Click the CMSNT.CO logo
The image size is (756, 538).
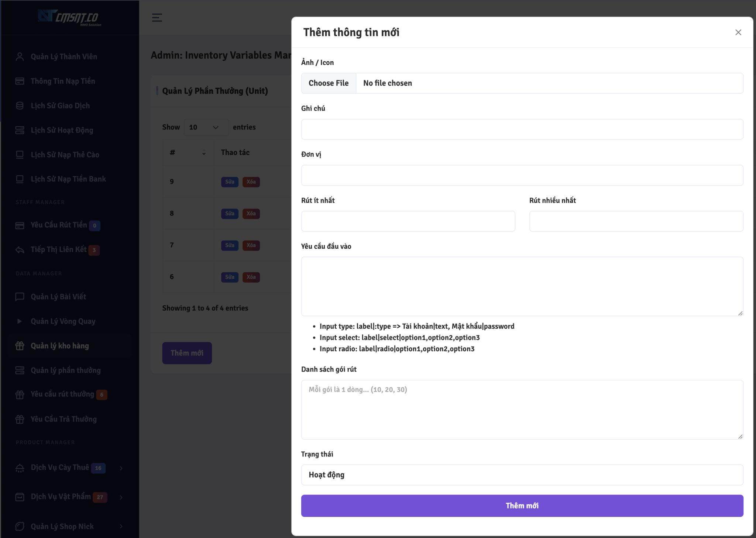(70, 17)
